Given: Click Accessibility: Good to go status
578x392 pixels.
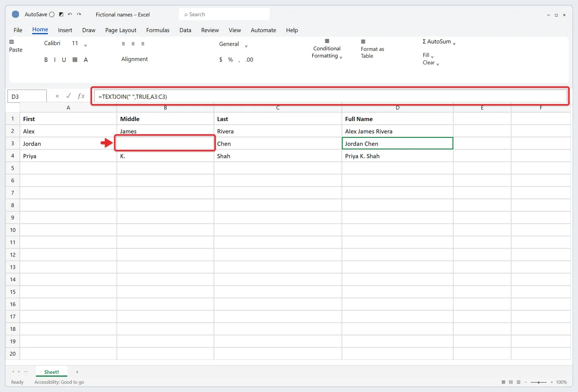Looking at the screenshot, I should tap(59, 382).
